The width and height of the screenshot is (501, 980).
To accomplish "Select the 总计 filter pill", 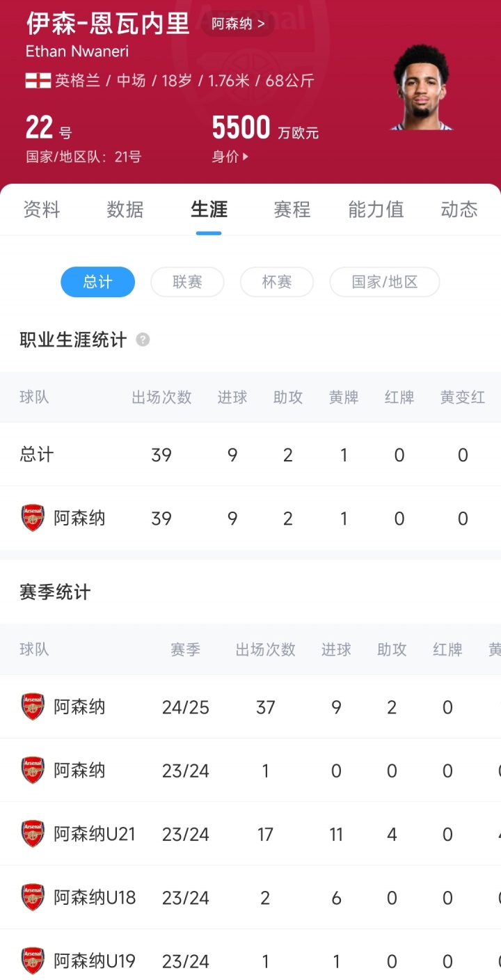I will click(97, 282).
